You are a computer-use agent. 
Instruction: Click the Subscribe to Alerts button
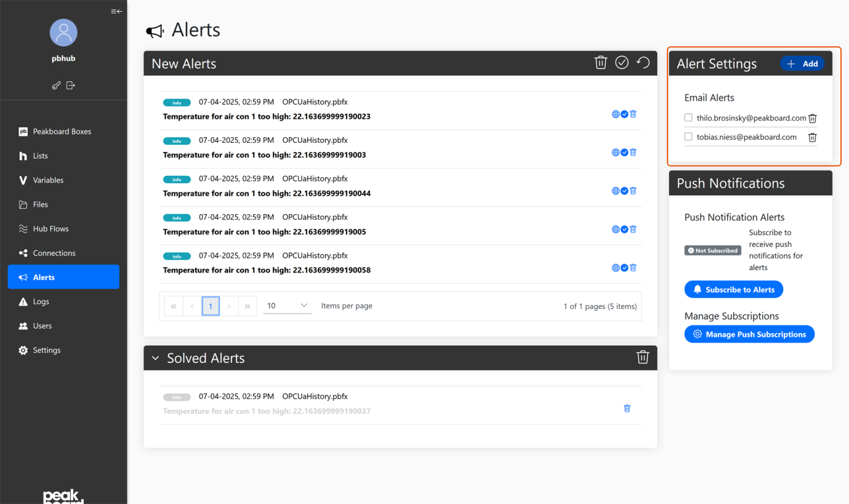coord(733,289)
